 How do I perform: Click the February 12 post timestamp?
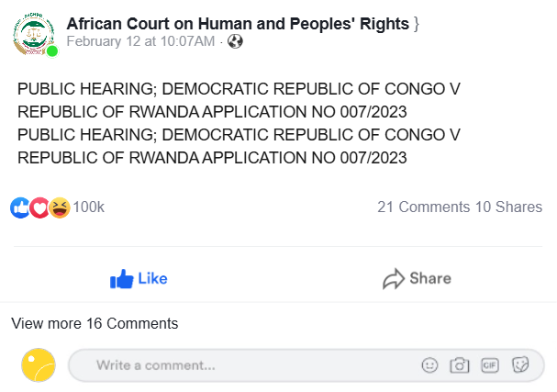coord(140,41)
